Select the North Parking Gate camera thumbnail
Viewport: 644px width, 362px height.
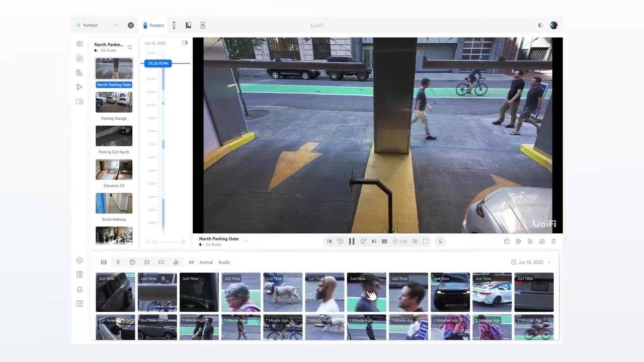tap(114, 68)
